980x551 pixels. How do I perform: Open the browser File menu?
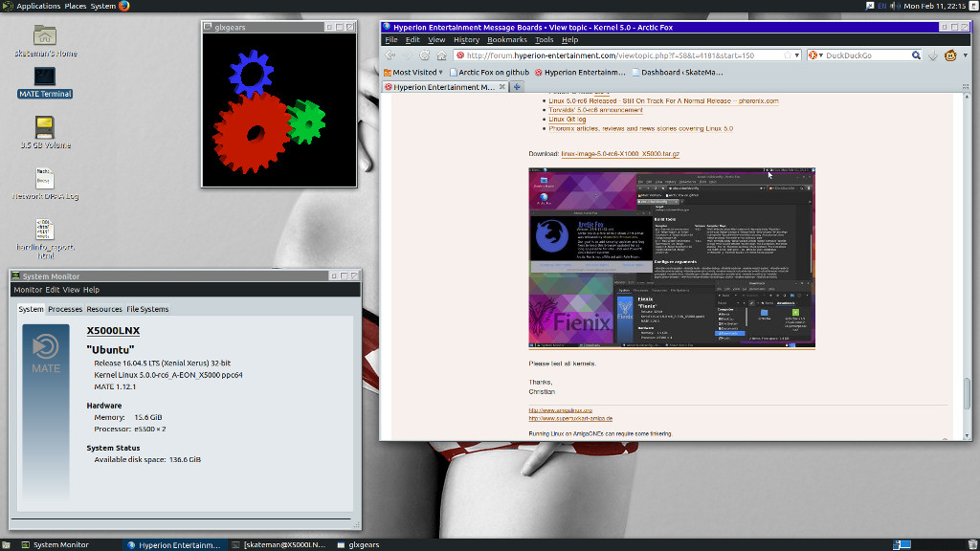click(x=391, y=39)
